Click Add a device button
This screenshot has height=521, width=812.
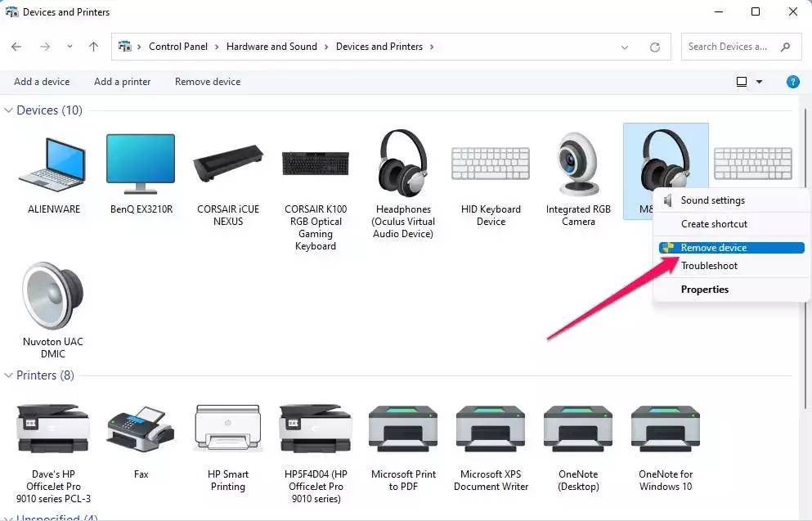tap(42, 82)
